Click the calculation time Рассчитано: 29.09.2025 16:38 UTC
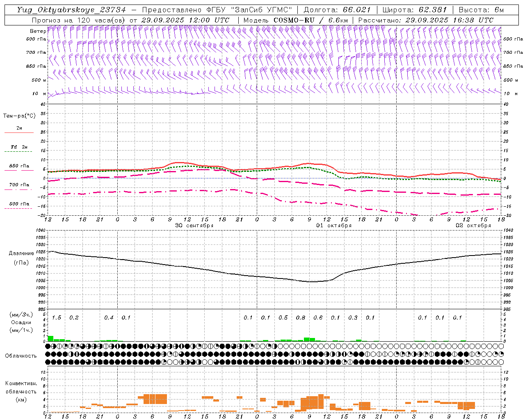This screenshot has width=525, height=420. [x=426, y=20]
